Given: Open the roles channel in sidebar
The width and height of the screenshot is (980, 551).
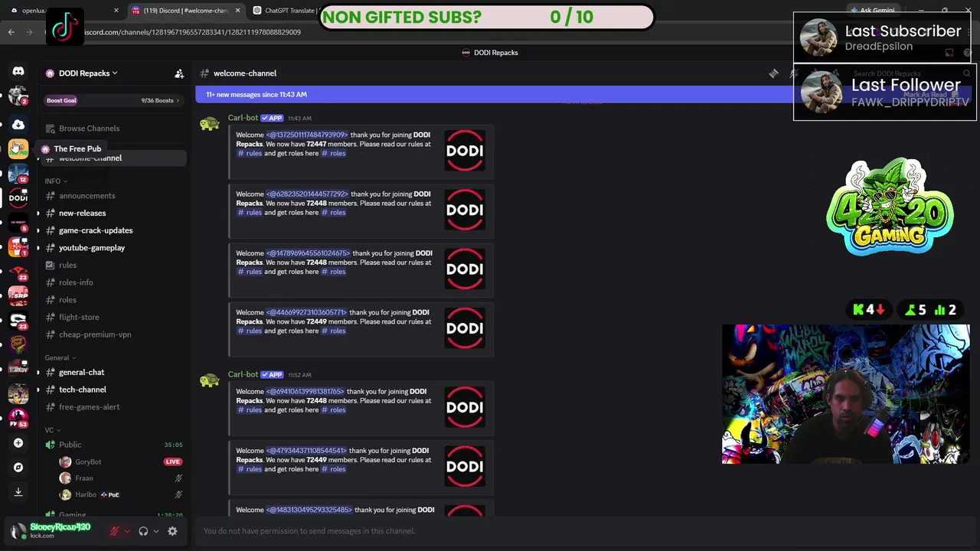Looking at the screenshot, I should (113, 300).
